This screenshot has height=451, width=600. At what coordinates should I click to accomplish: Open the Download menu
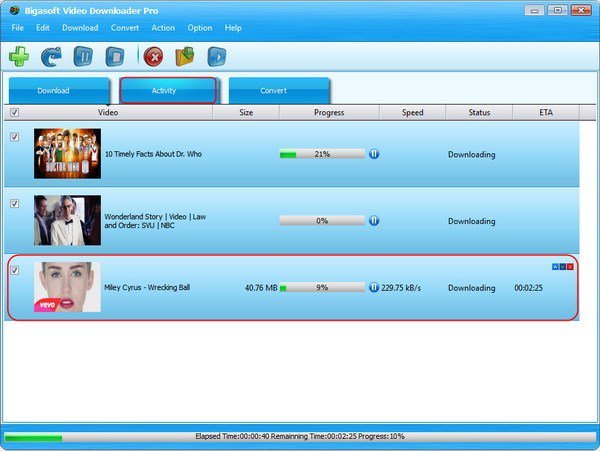80,28
